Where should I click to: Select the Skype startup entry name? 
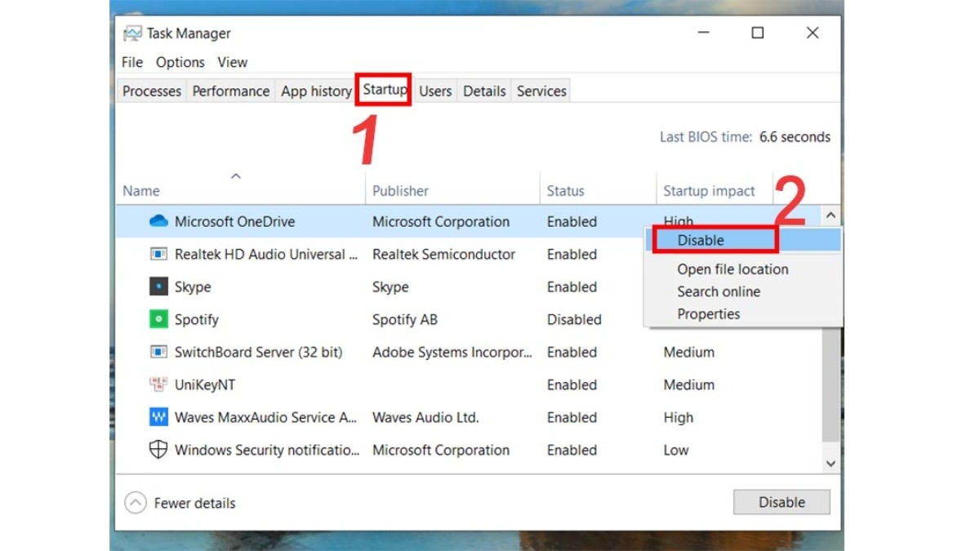[x=193, y=287]
